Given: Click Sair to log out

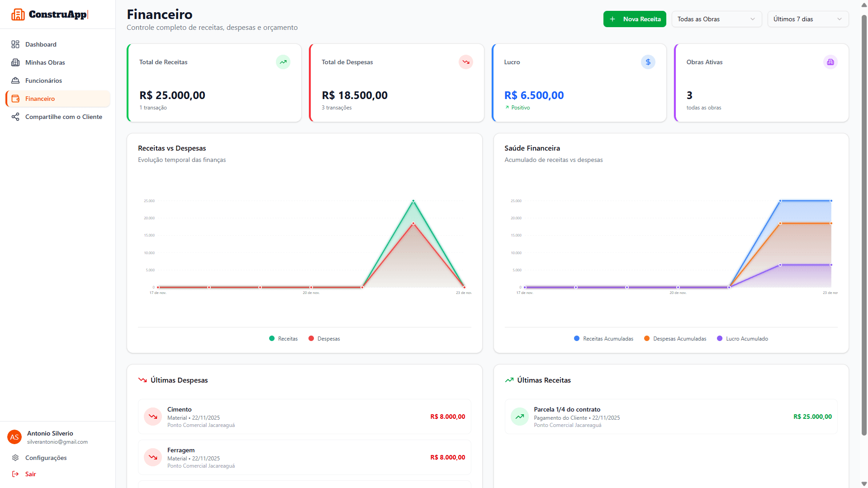Looking at the screenshot, I should [x=31, y=474].
